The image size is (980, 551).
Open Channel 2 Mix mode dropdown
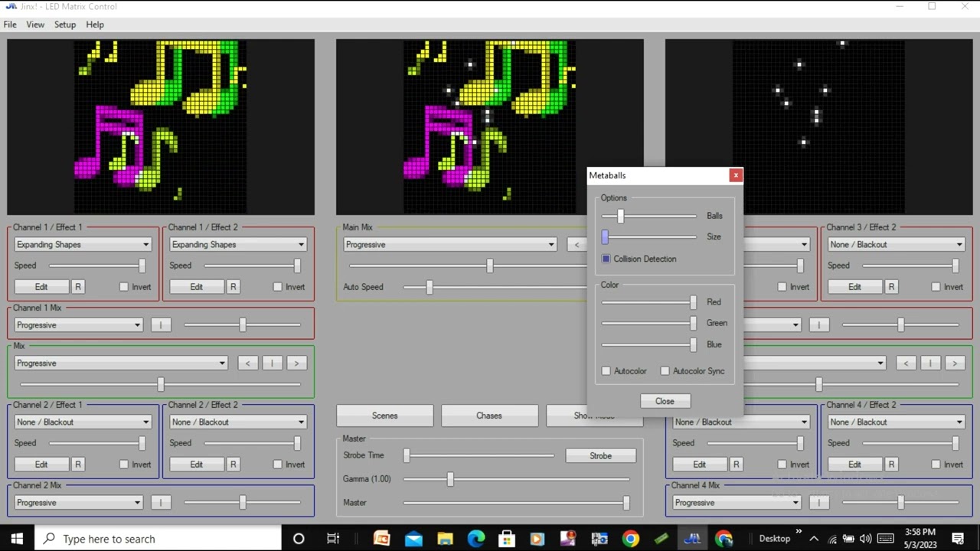point(79,503)
